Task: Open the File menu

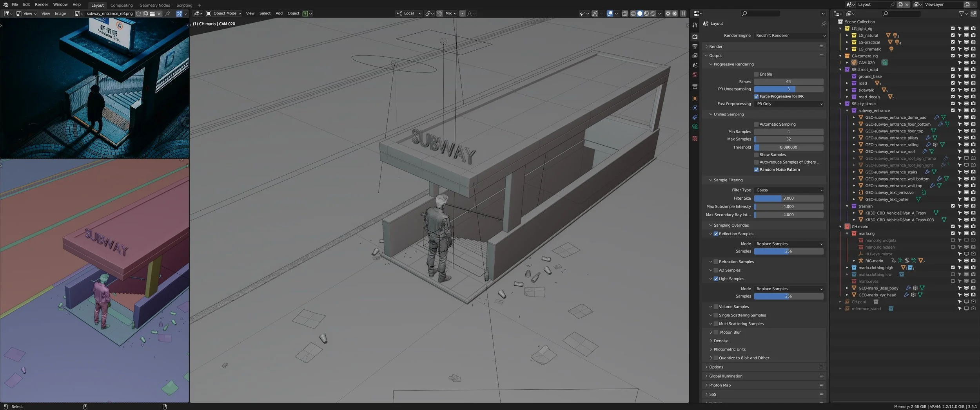Action: (15, 4)
